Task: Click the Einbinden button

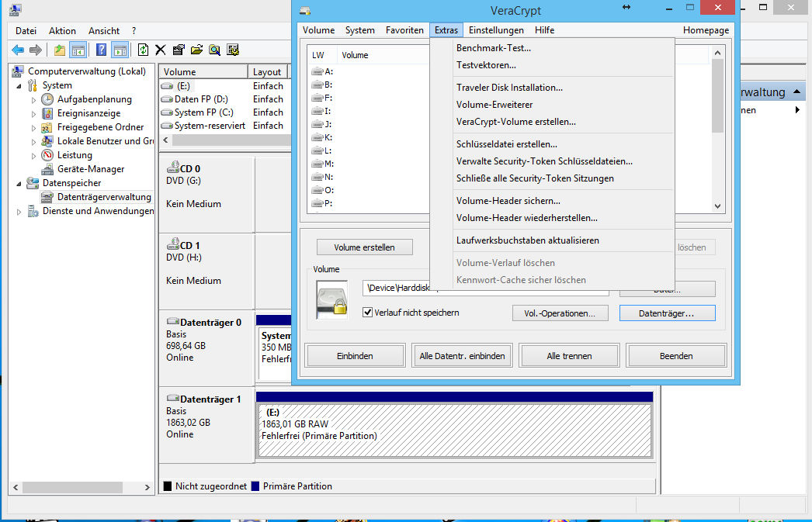Action: click(x=355, y=356)
